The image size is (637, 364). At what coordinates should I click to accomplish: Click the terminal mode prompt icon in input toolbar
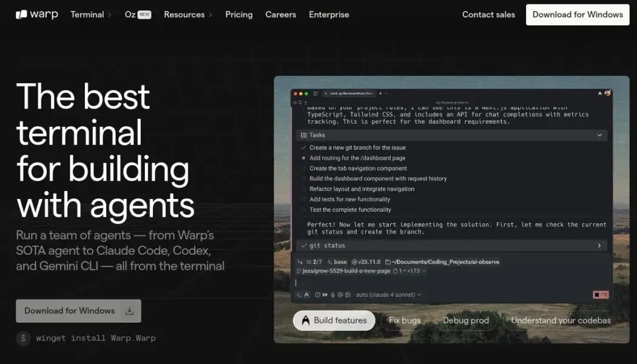click(x=299, y=294)
